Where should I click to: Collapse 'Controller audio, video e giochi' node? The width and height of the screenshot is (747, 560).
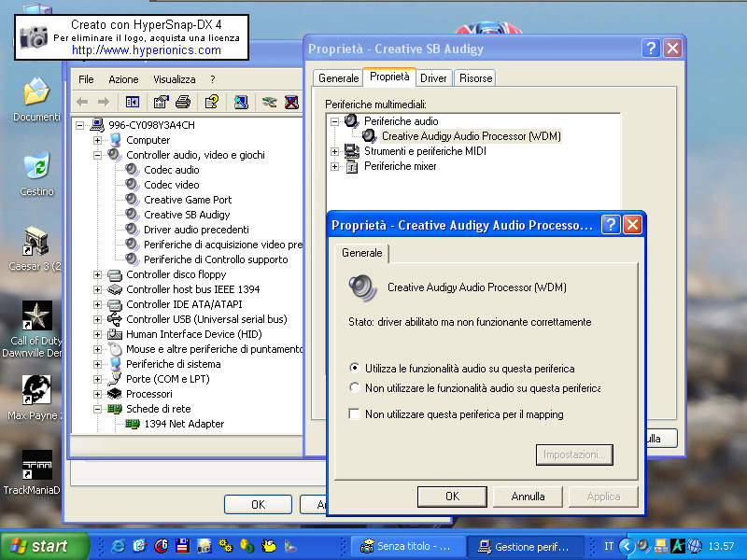point(97,155)
